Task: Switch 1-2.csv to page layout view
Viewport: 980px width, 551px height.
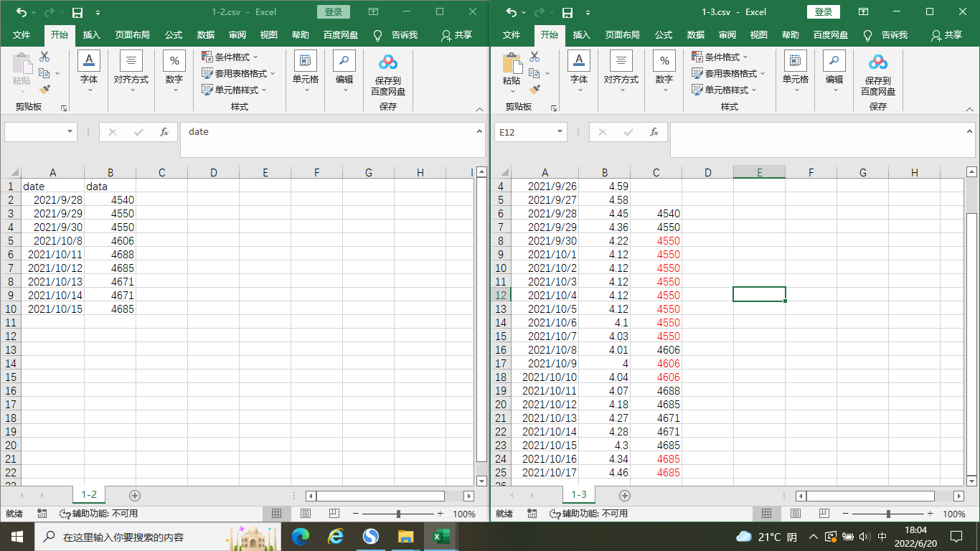Action: tap(305, 514)
